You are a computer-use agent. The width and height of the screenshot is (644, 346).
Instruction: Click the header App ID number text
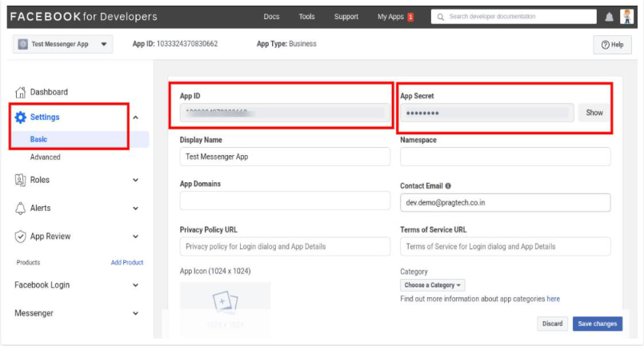pos(187,44)
